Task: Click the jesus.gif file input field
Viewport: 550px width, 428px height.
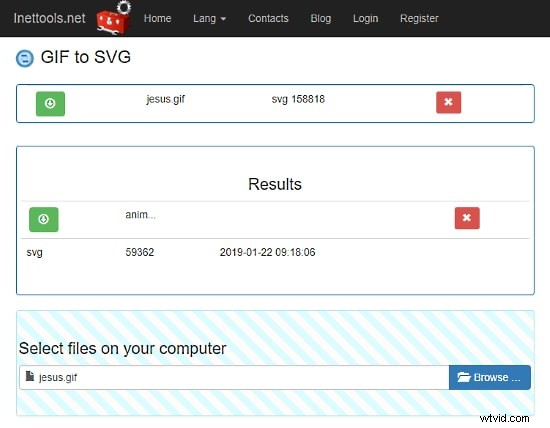Action: [x=234, y=377]
